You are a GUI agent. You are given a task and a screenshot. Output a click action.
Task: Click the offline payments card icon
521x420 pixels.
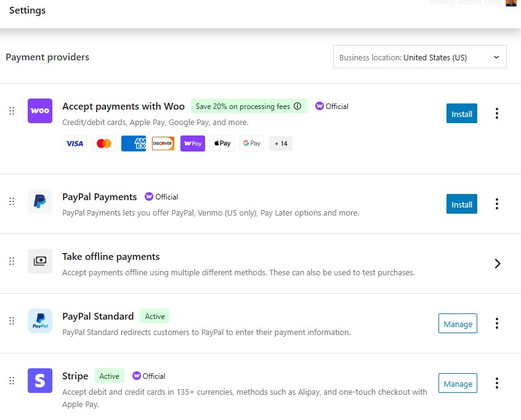tap(39, 261)
